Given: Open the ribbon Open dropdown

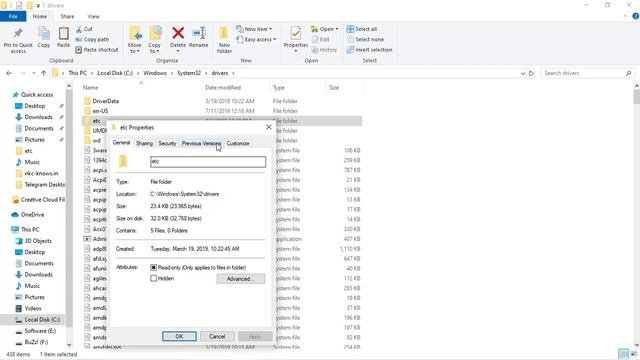Looking at the screenshot, I should coord(325,29).
